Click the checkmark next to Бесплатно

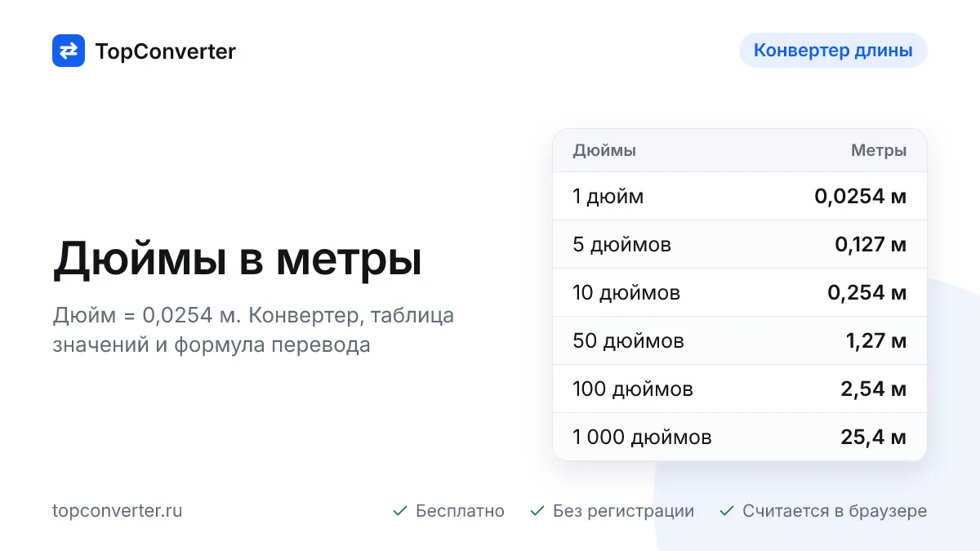[x=400, y=511]
